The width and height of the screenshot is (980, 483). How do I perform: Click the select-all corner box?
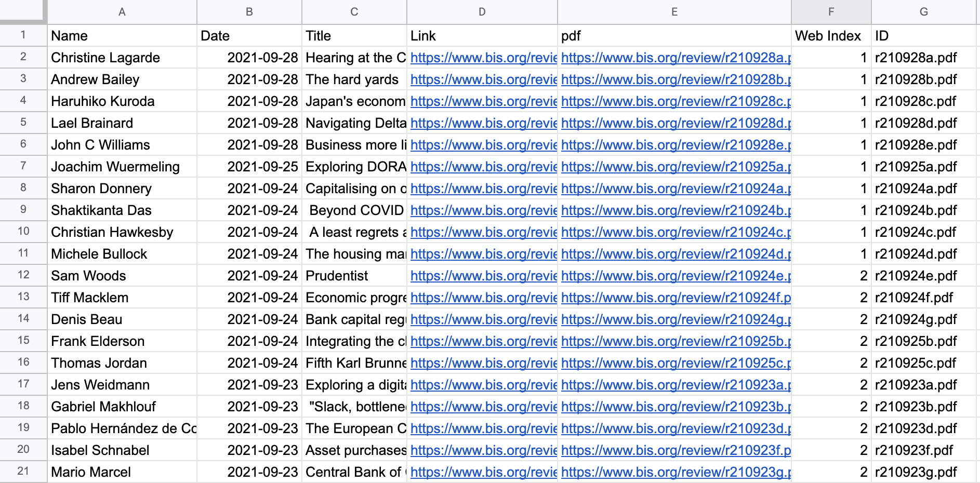pos(22,11)
